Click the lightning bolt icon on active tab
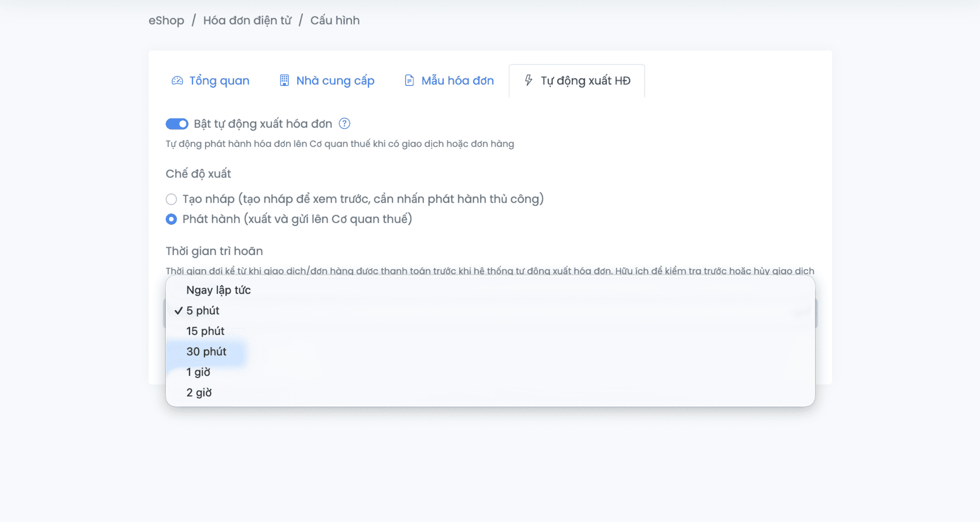Viewport: 980px width, 522px height. 528,80
